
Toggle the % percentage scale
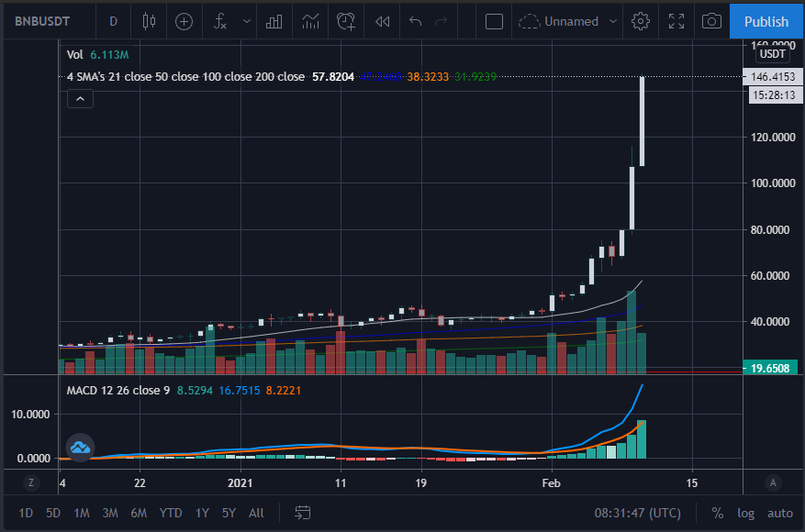pos(717,513)
